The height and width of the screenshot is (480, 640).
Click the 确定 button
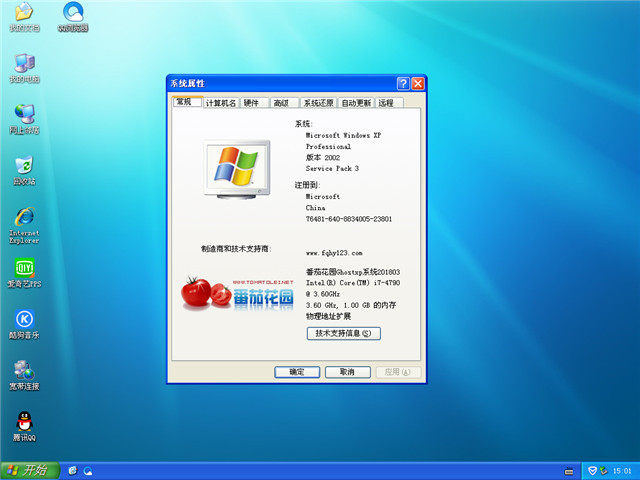[297, 372]
